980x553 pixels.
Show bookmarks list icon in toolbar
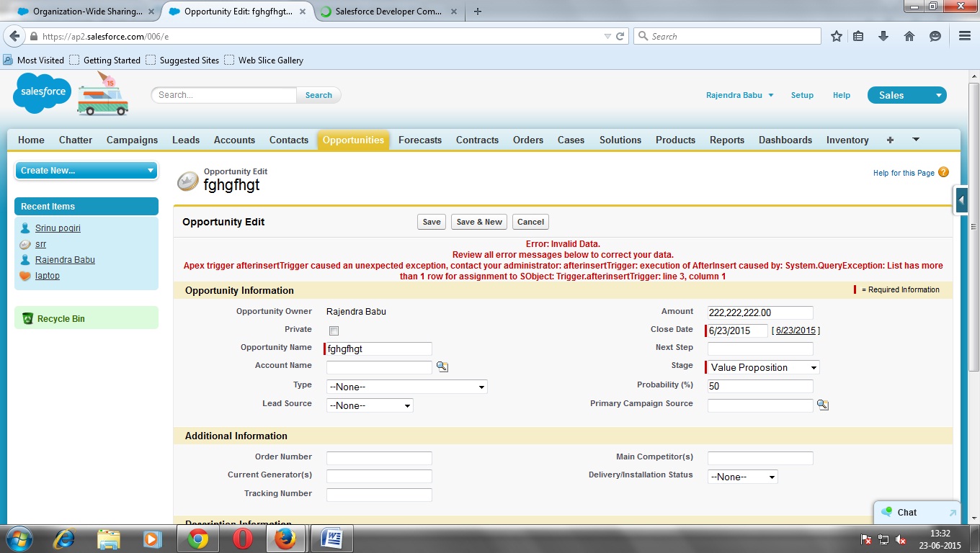point(858,36)
